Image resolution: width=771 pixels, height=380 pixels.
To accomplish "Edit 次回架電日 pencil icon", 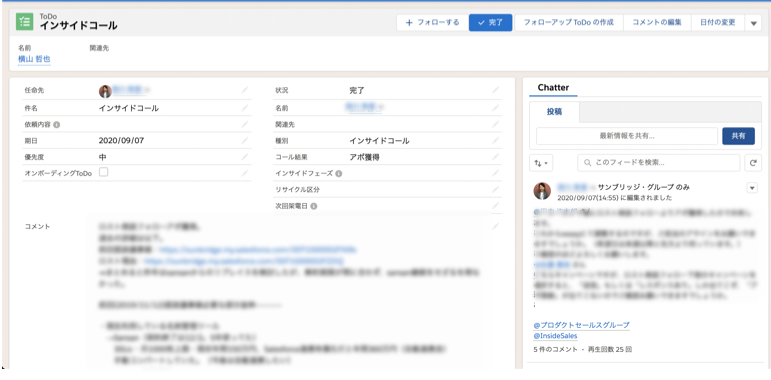I will click(x=496, y=205).
